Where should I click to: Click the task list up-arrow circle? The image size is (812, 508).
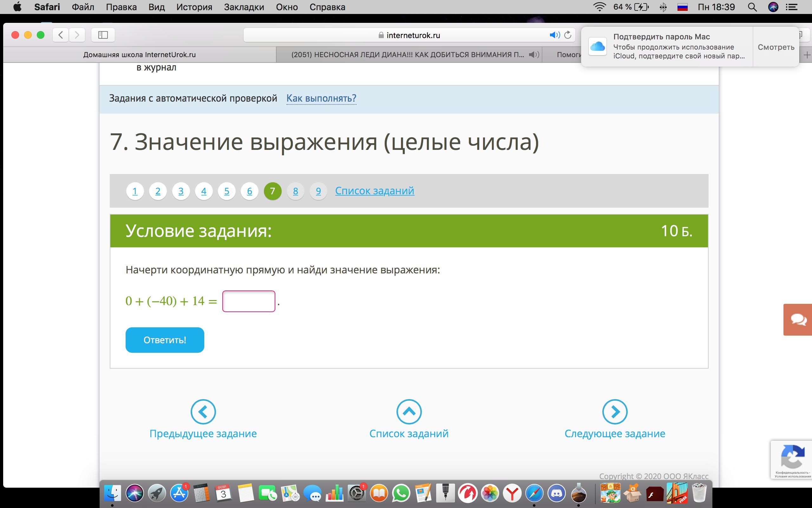click(409, 411)
